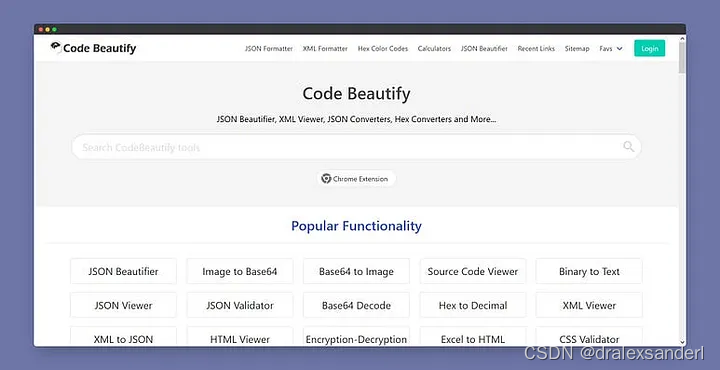Open XML Formatter from top navigation

coord(325,48)
